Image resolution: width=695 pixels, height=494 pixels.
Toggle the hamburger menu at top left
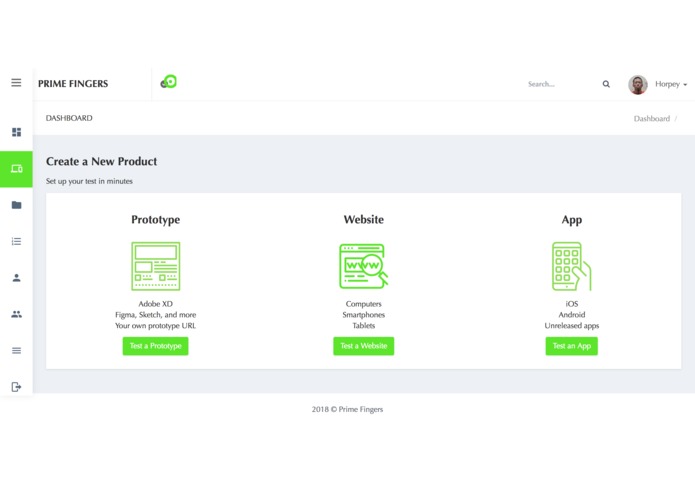tap(16, 83)
